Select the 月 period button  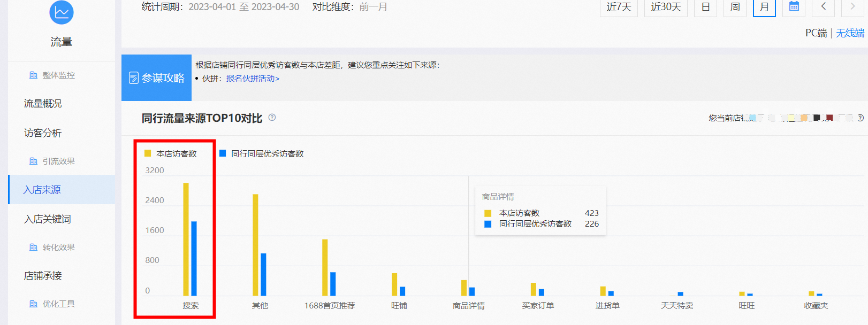764,7
